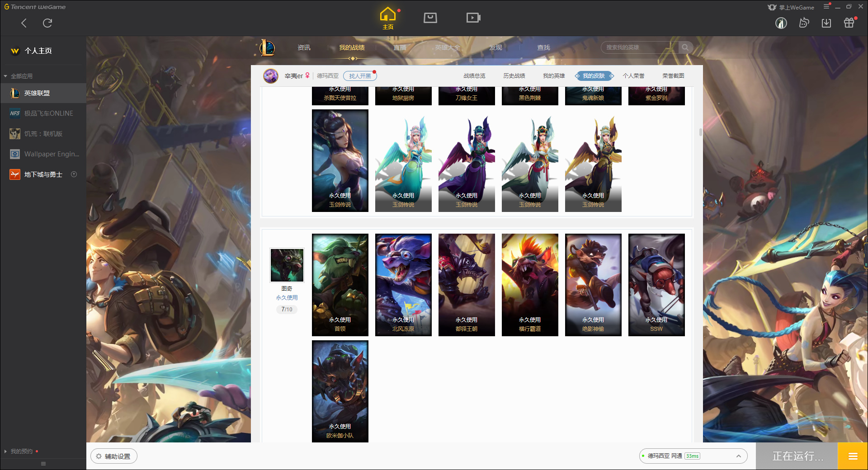Open the 北风冻原 skin card

[x=403, y=285]
